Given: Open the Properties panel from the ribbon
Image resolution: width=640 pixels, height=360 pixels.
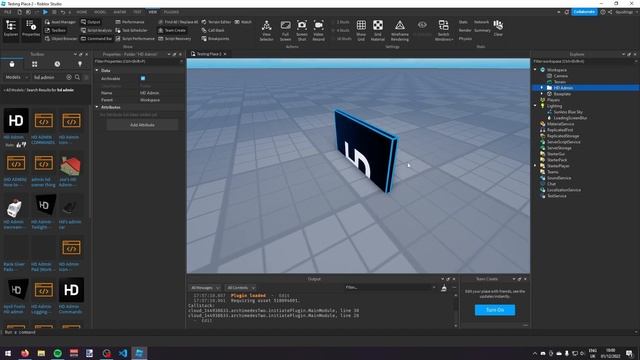Looking at the screenshot, I should 31,29.
